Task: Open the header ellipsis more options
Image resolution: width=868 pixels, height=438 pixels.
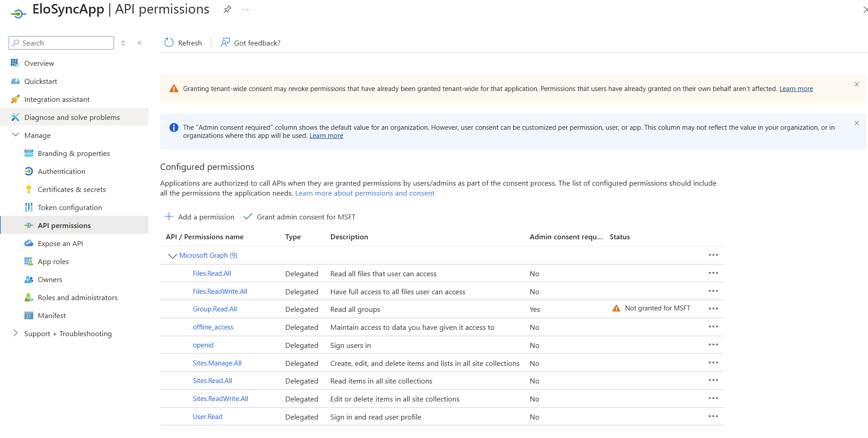Action: [245, 9]
